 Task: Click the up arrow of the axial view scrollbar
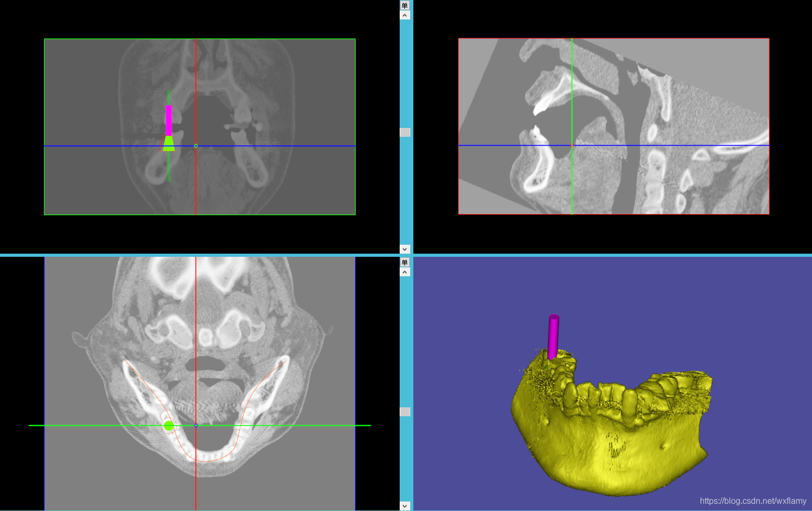(x=404, y=272)
